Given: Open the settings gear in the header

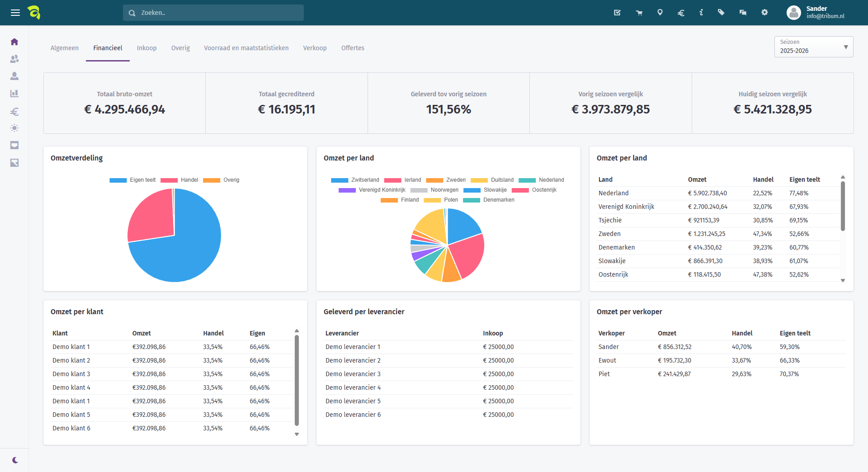Looking at the screenshot, I should click(764, 13).
